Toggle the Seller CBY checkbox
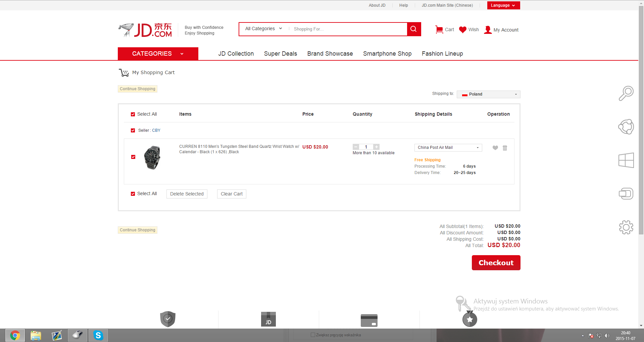The width and height of the screenshot is (644, 342). tap(133, 130)
